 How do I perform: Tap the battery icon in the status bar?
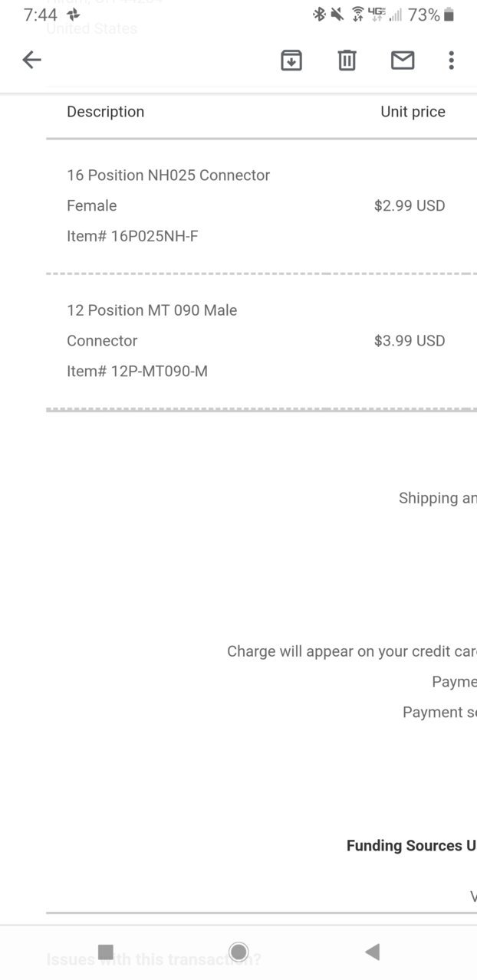point(449,15)
